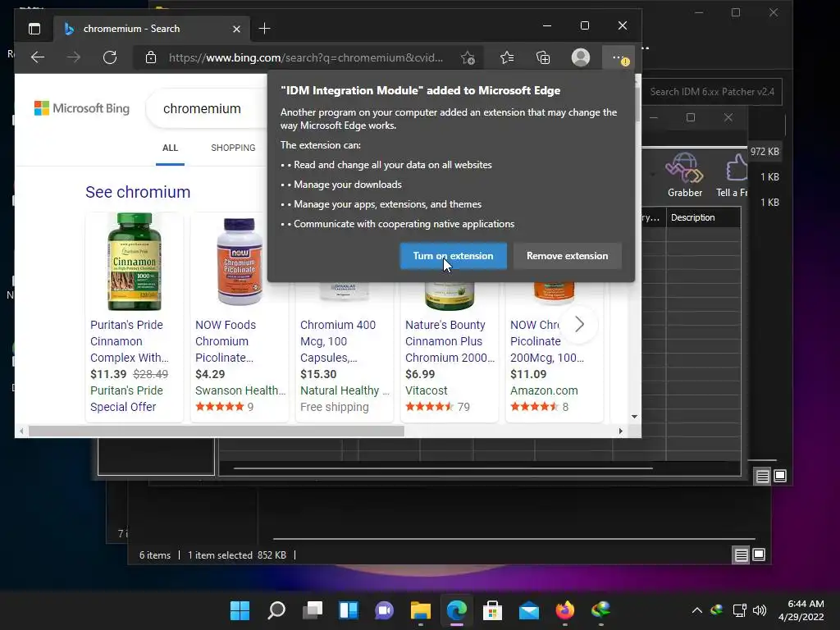Click the scroll right arrow of Edge's horizontal scrollbar
This screenshot has width=840, height=630.
coord(620,431)
